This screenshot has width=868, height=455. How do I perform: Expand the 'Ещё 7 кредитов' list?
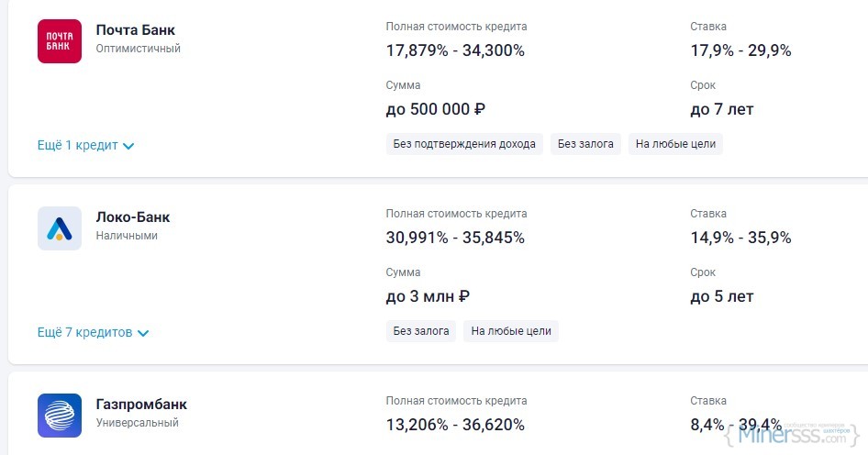(93, 332)
